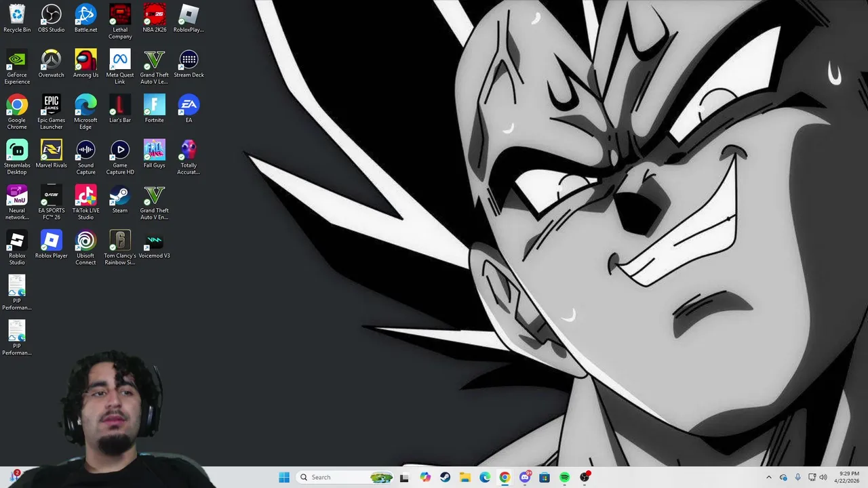Select the EA app desktop icon
The image size is (868, 488).
coord(189,108)
